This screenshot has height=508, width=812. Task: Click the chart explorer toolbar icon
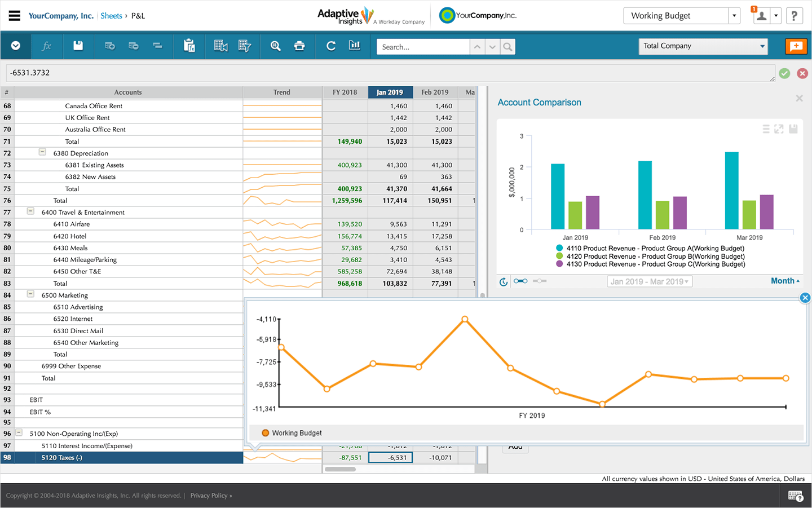[355, 46]
